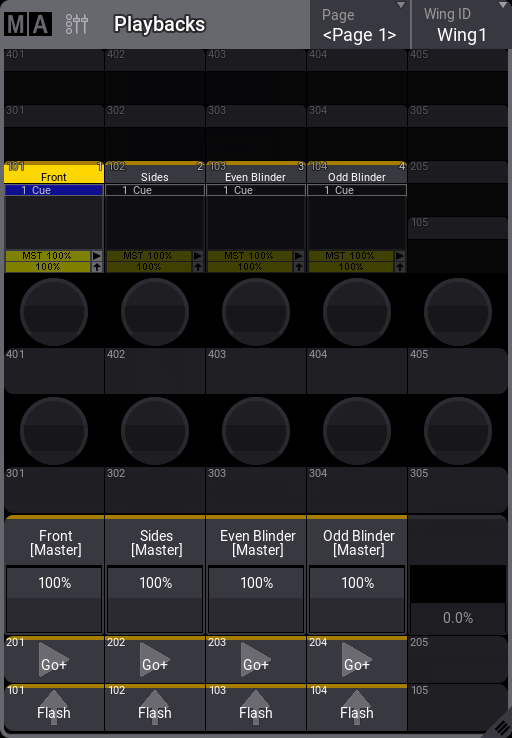This screenshot has height=738, width=512.
Task: Click the Go+ button numbered 201
Action: point(54,659)
